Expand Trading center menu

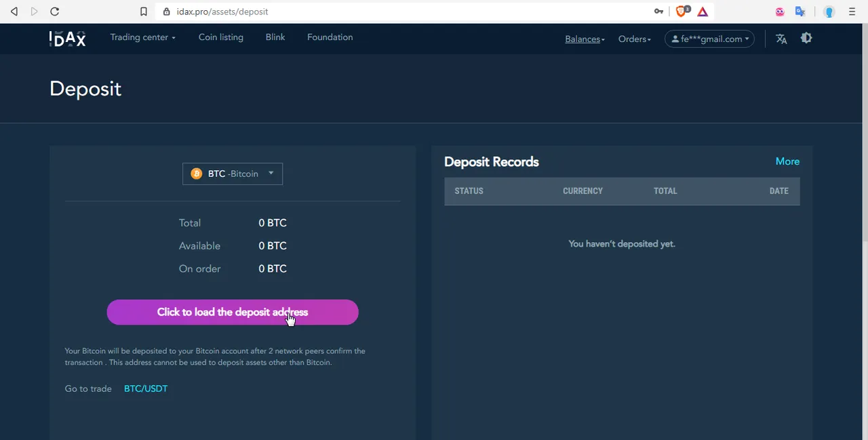click(143, 37)
